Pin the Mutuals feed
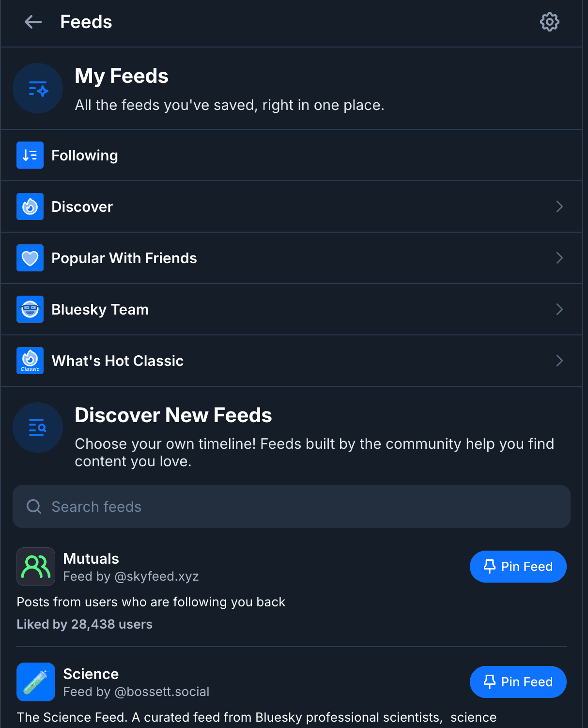 518,567
